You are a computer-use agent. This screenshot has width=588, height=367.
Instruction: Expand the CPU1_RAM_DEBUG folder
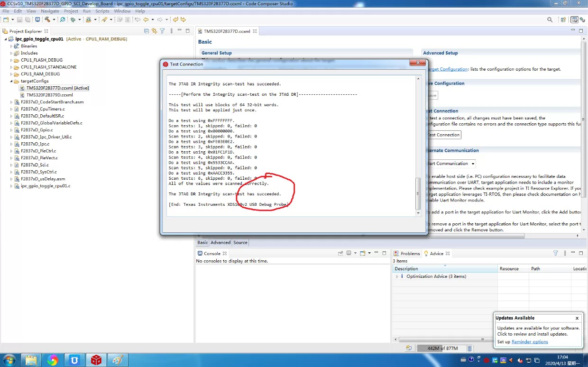[11, 74]
